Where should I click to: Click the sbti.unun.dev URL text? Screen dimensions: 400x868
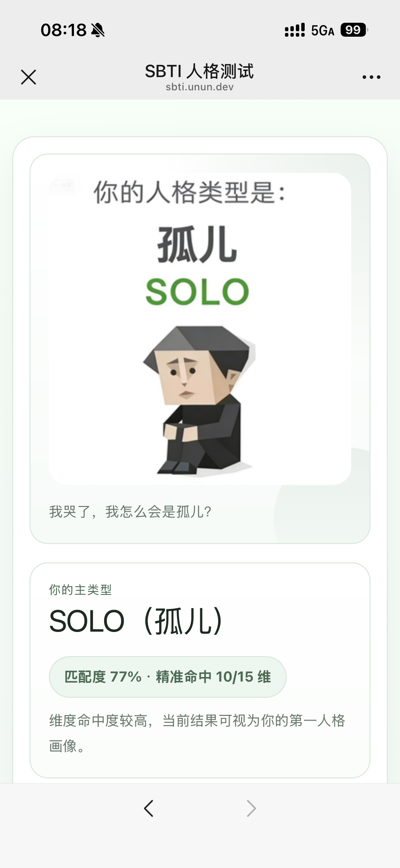199,87
